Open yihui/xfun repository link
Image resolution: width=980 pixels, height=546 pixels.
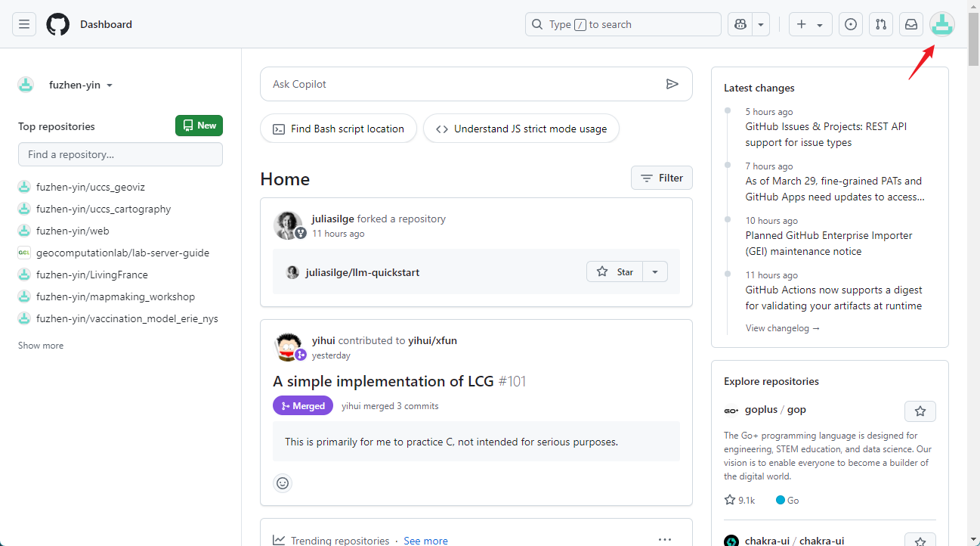pyautogui.click(x=432, y=340)
